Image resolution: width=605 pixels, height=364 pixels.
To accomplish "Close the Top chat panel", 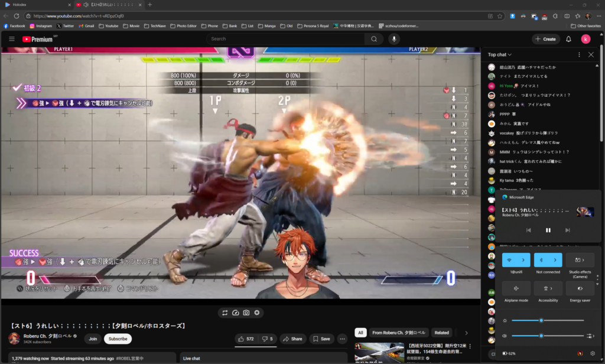I will pyautogui.click(x=591, y=54).
